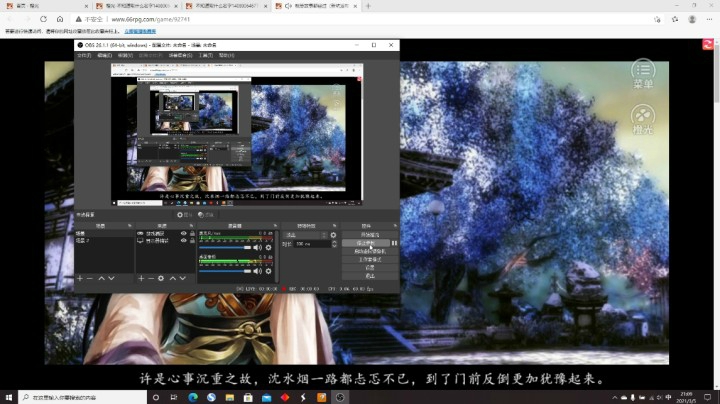Open a new browser tab

click(x=368, y=6)
